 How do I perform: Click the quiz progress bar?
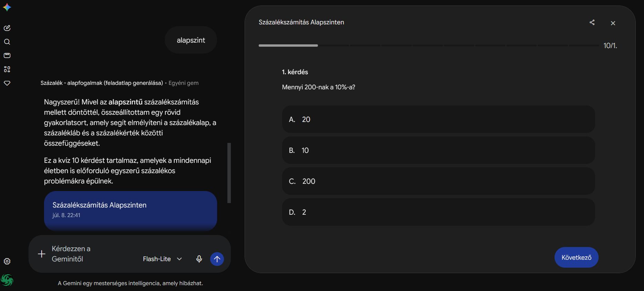[x=429, y=45]
